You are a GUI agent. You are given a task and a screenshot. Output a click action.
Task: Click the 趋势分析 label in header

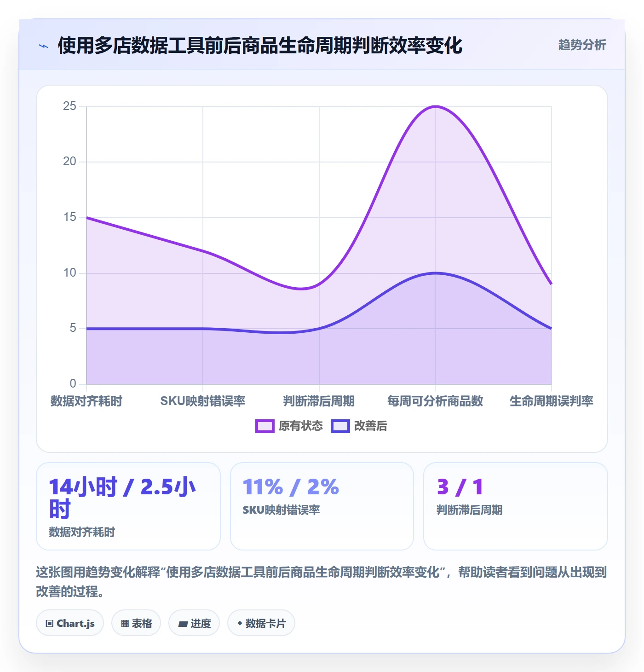tap(582, 45)
